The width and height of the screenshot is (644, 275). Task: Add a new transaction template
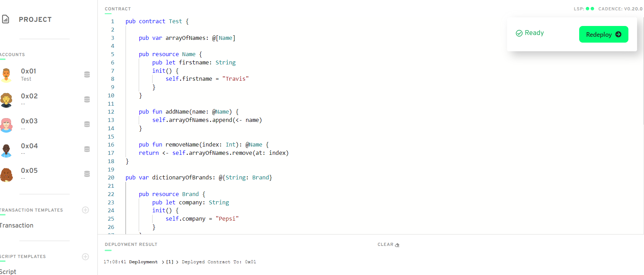[x=85, y=210]
